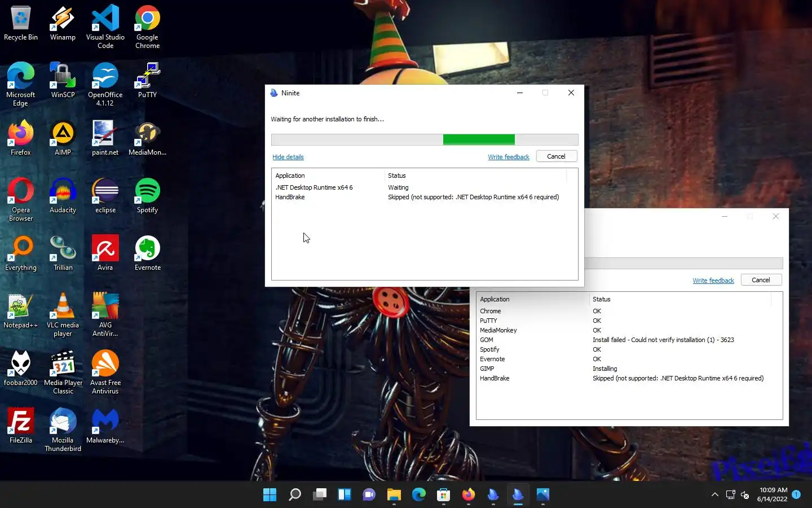Click the foobar2000 desktop icon
812x508 pixels.
[21, 368]
